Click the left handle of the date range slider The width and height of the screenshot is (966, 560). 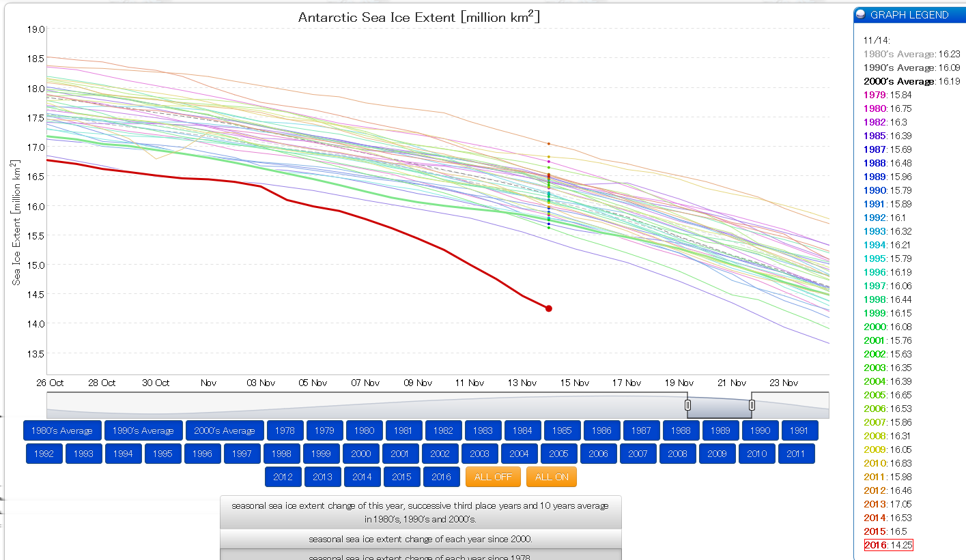687,405
